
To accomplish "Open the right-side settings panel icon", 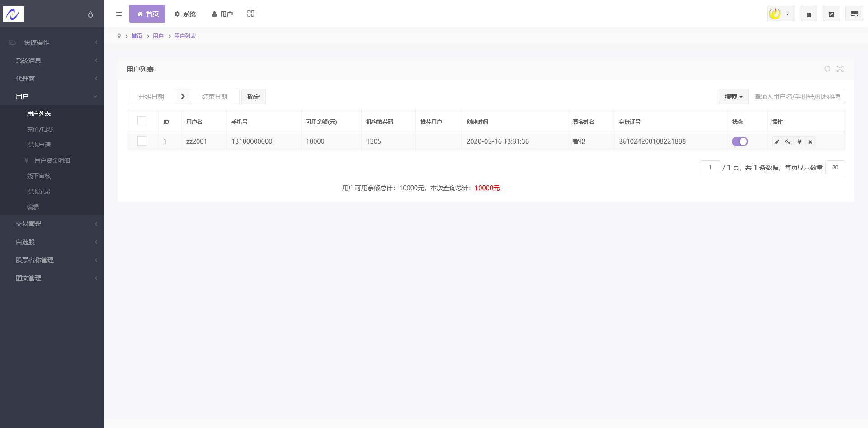I will pos(854,14).
